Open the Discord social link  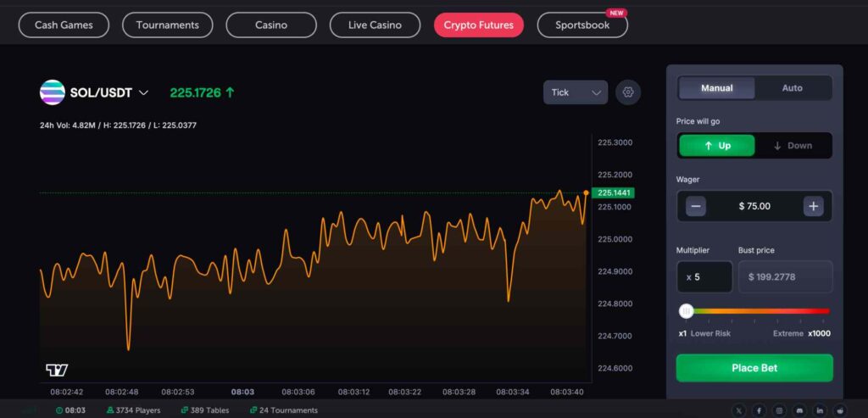800,410
